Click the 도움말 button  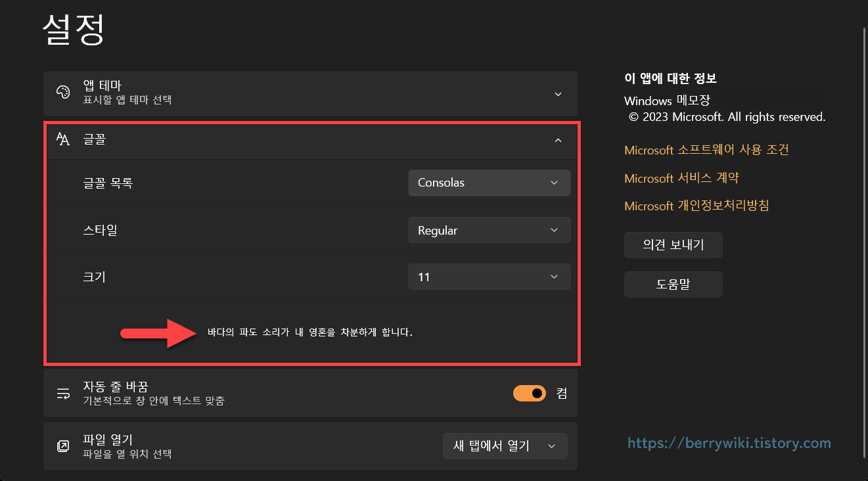(x=673, y=284)
